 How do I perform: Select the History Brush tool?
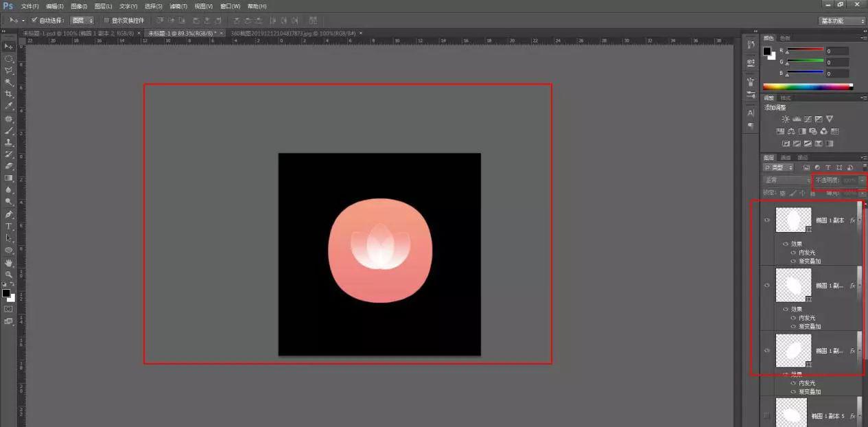click(9, 154)
